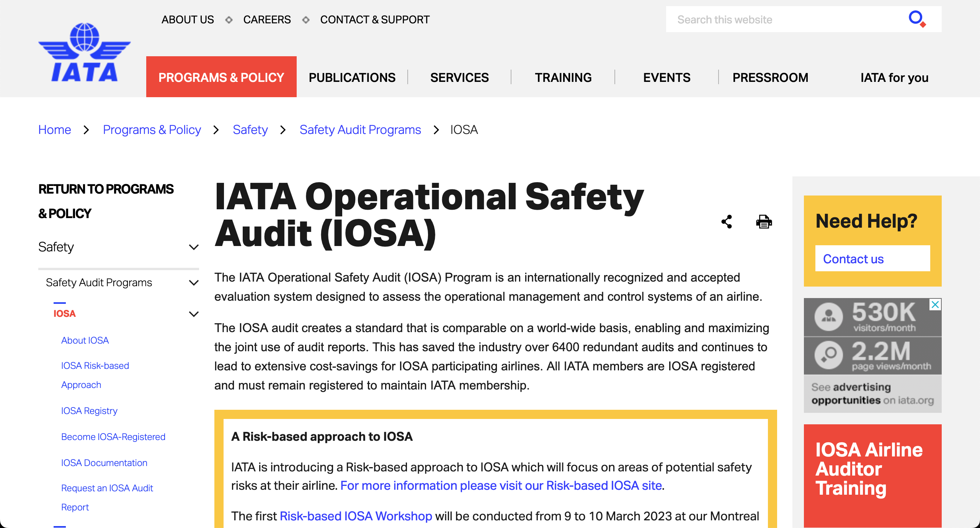Collapse Safety Audit Programs sidebar chevron

pos(194,283)
